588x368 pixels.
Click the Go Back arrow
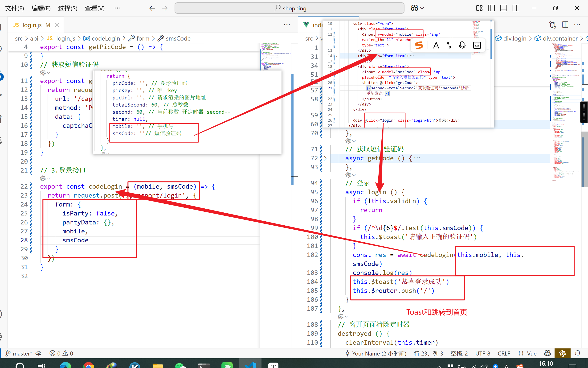(152, 8)
